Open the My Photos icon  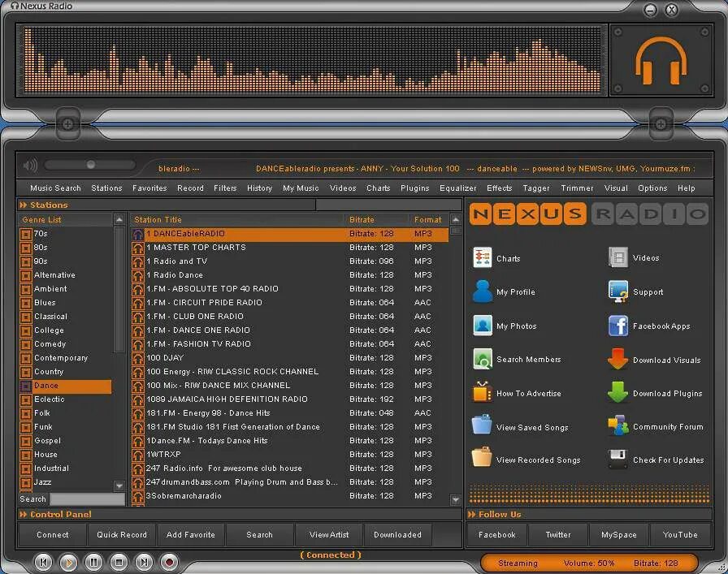click(483, 326)
